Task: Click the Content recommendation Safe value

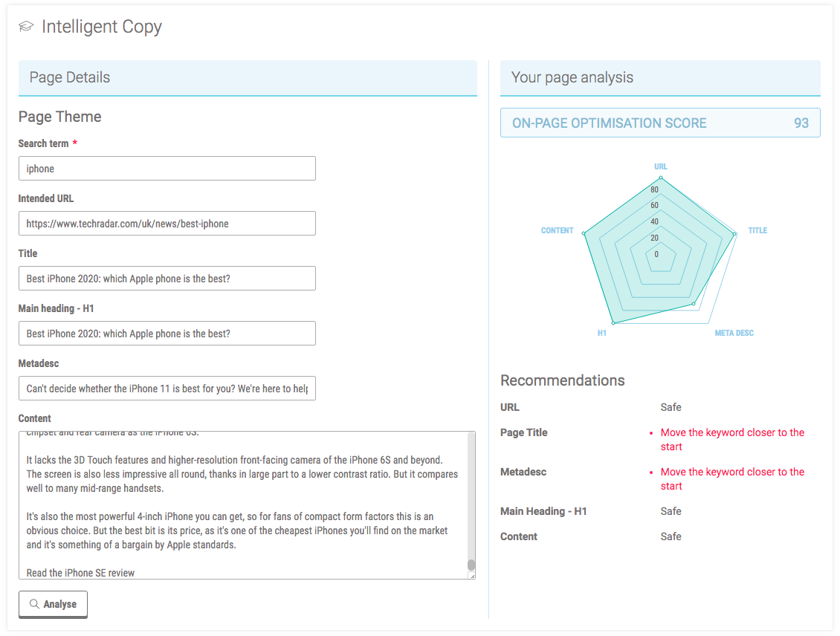Action: click(671, 536)
